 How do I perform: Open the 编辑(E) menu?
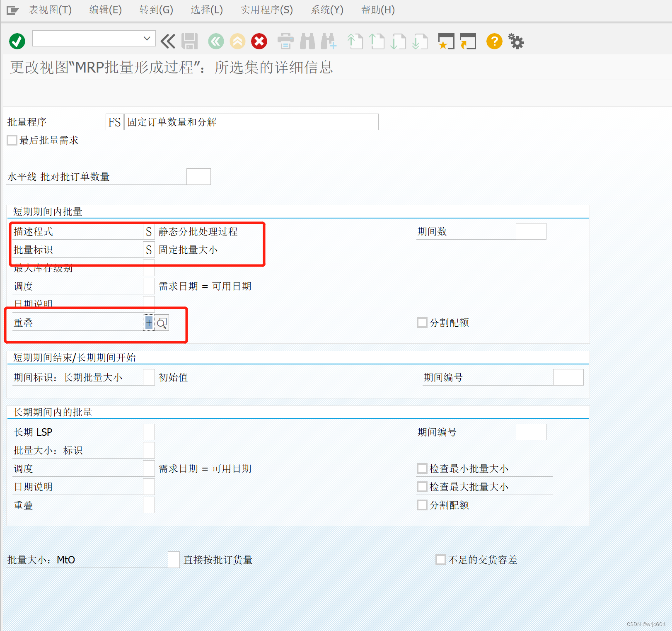106,10
